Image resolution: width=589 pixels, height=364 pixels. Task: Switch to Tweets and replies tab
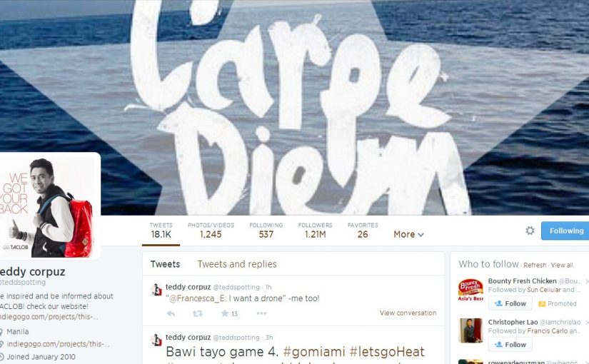pos(237,264)
